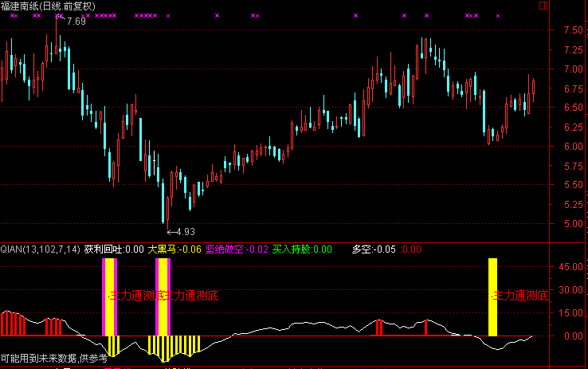
Task: Click the yellow histogram bars below zero
Action: coord(174,344)
